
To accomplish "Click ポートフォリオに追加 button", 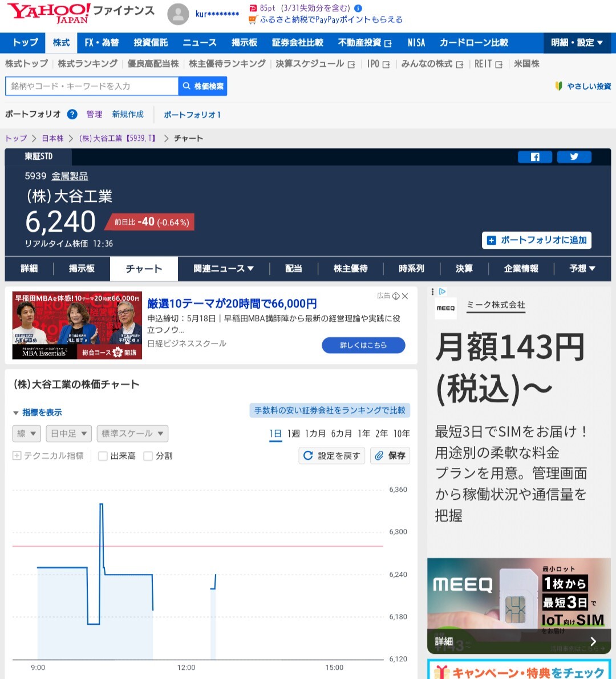I will [x=537, y=240].
